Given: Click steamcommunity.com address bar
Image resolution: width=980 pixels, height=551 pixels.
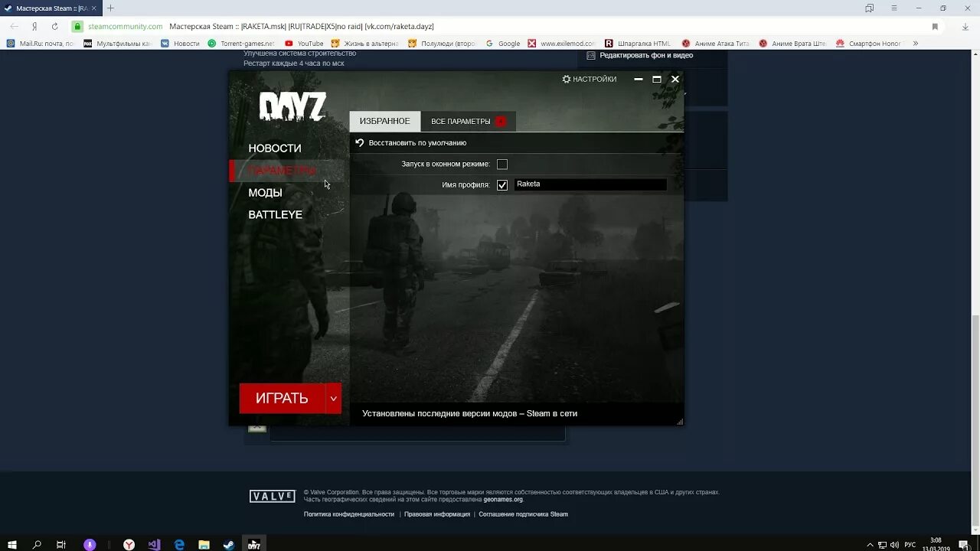Looking at the screenshot, I should [126, 26].
